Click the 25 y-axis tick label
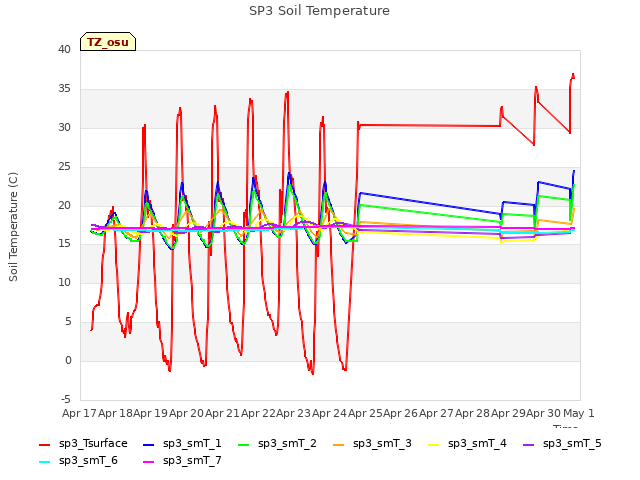 pos(64,167)
